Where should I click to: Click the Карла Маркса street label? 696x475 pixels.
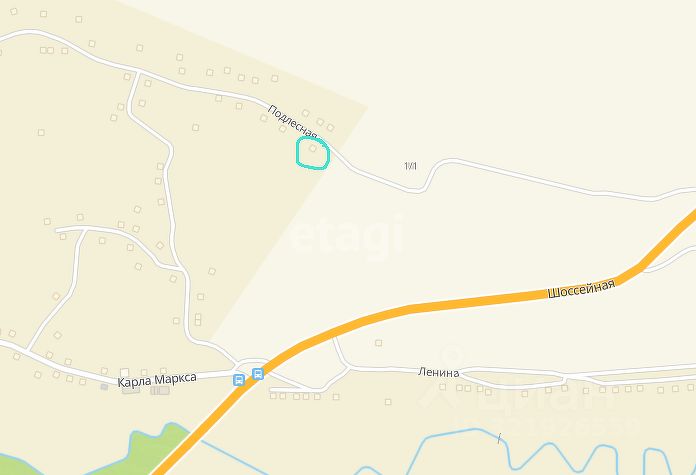[157, 380]
